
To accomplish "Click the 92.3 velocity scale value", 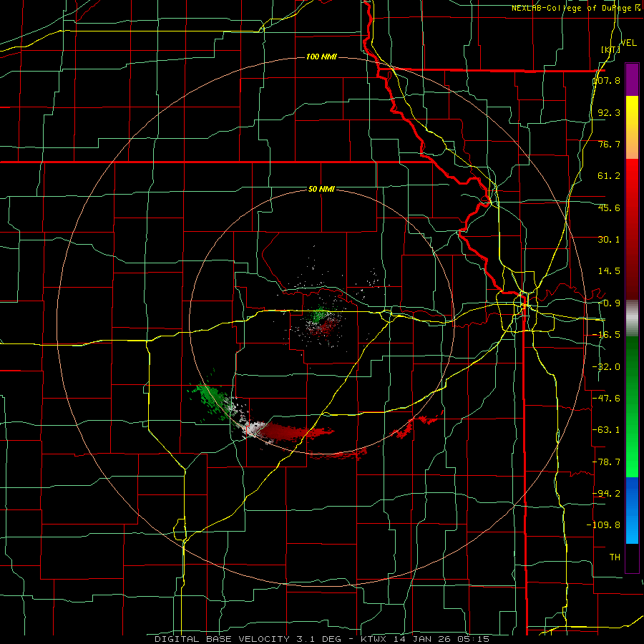I will (x=609, y=112).
